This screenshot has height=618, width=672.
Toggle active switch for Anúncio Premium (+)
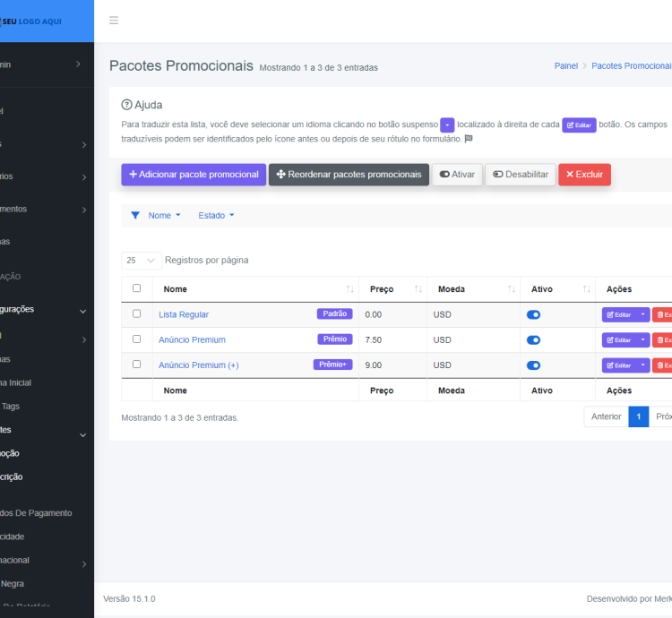tap(533, 365)
